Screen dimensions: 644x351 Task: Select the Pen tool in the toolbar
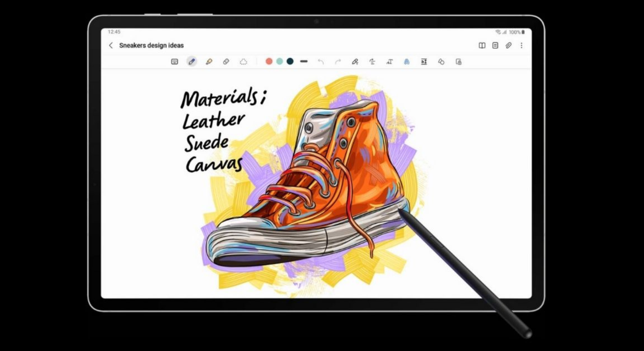191,62
